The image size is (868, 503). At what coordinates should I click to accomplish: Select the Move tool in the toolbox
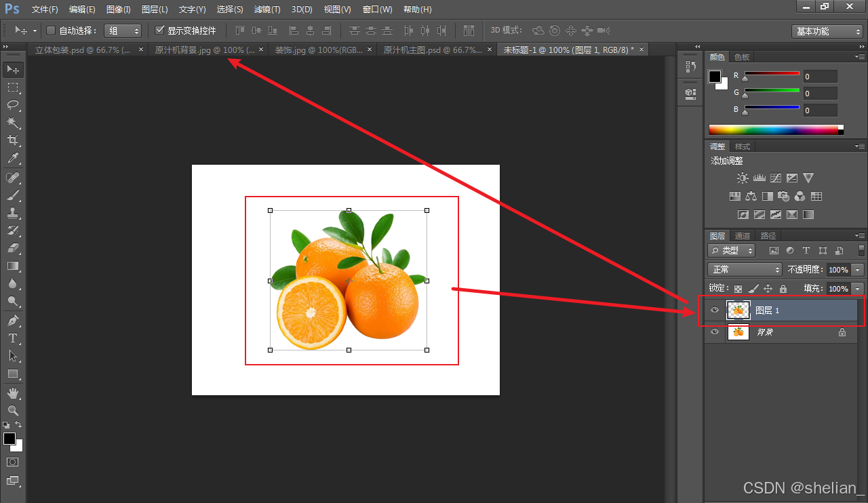[13, 69]
